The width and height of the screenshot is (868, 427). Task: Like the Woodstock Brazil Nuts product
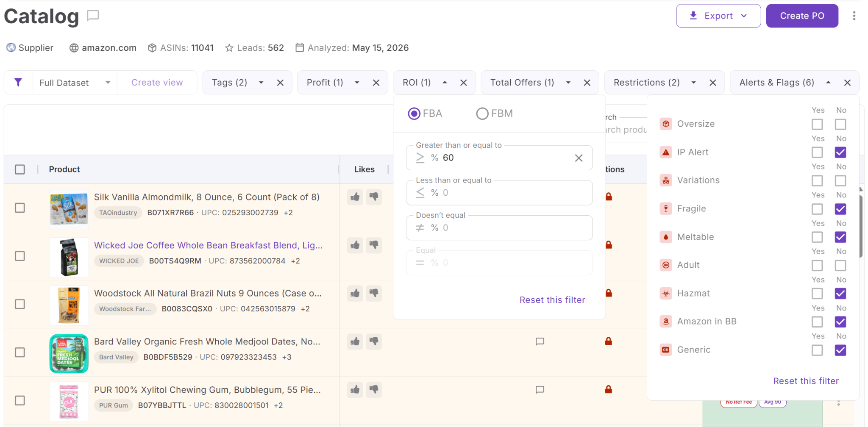pos(355,293)
